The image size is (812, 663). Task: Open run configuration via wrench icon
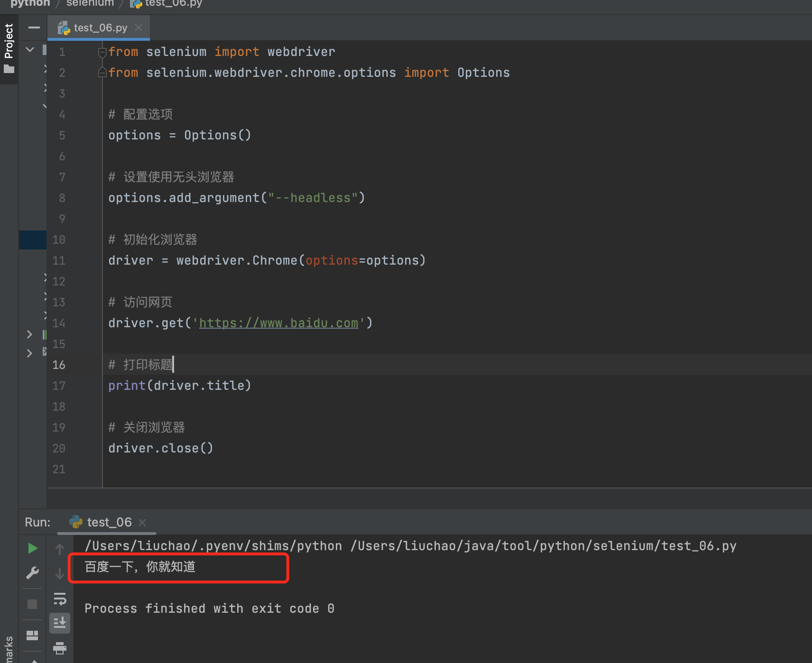32,573
